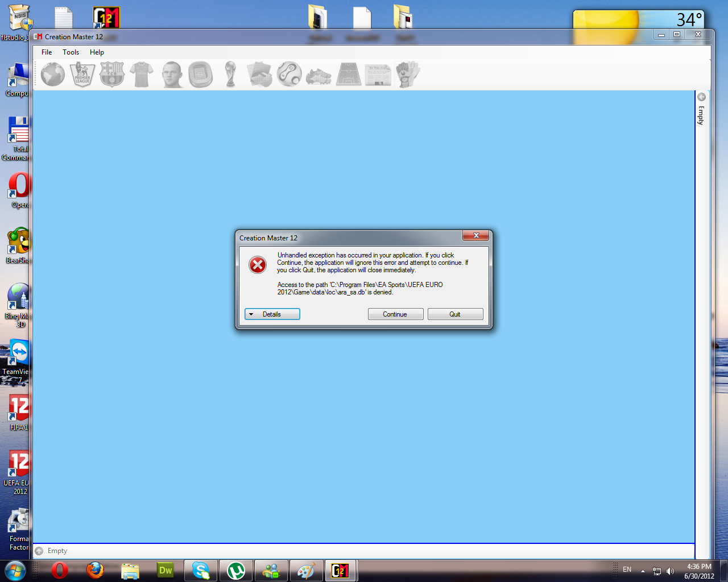Click the Creation Master 12 taskbar button
This screenshot has height=582, width=728.
[x=341, y=571]
